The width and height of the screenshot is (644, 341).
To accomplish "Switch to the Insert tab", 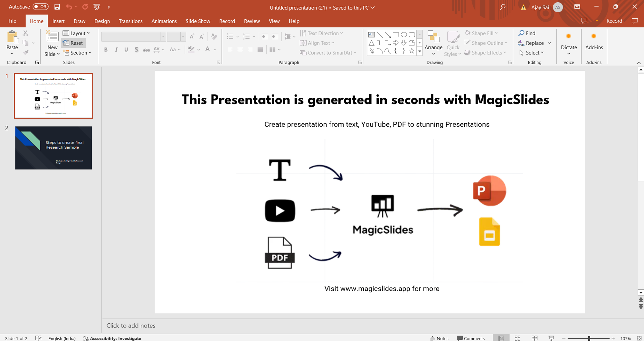I will 58,21.
